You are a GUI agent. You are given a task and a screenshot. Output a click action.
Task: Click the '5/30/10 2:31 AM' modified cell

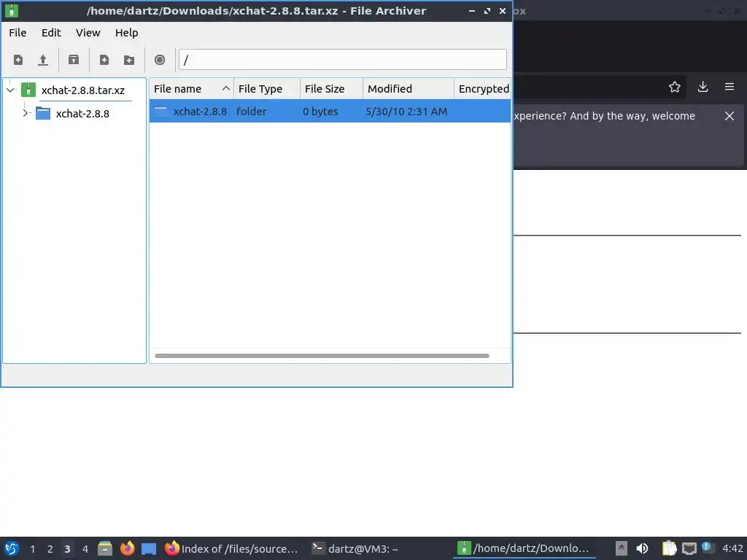[x=406, y=112]
